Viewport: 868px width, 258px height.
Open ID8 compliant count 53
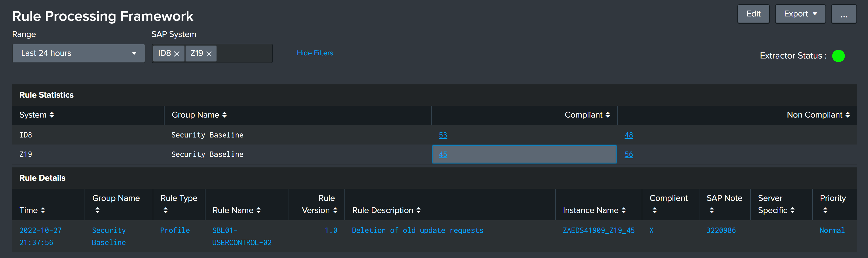pyautogui.click(x=443, y=135)
